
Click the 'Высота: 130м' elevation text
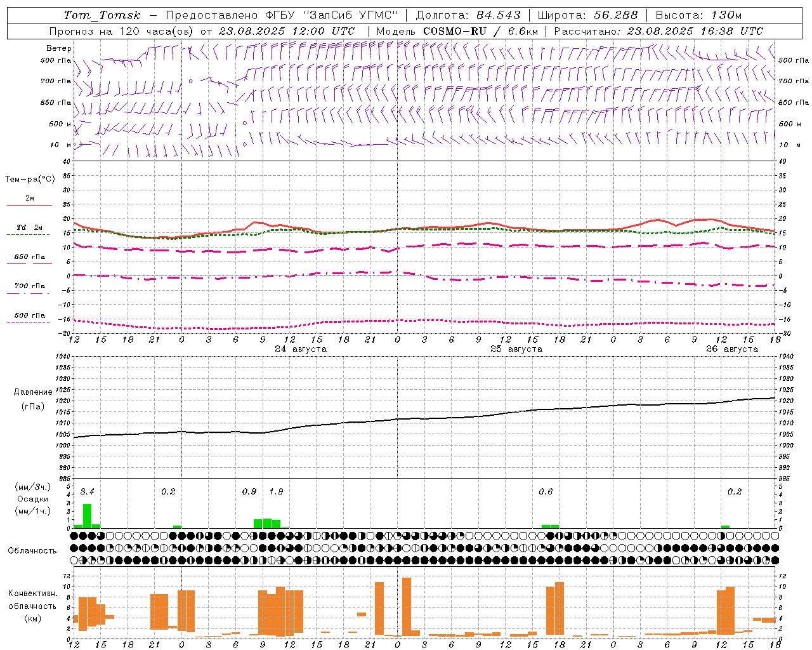click(x=698, y=15)
